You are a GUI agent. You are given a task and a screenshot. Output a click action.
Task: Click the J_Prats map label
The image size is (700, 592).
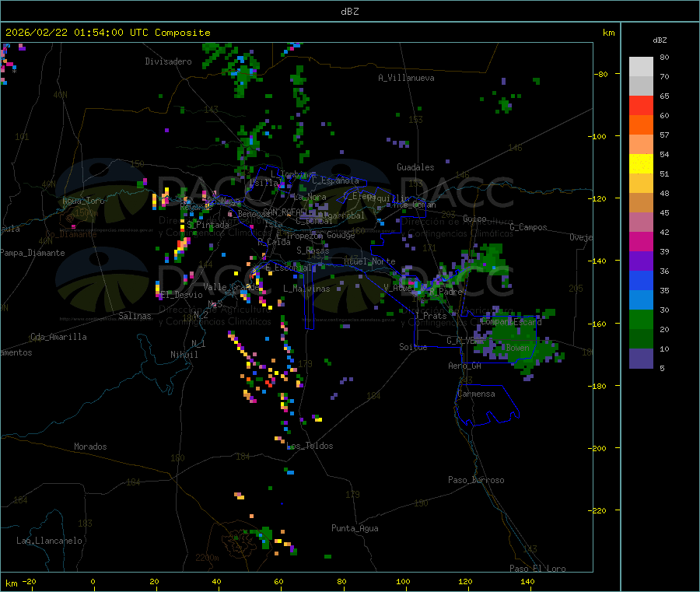click(430, 316)
